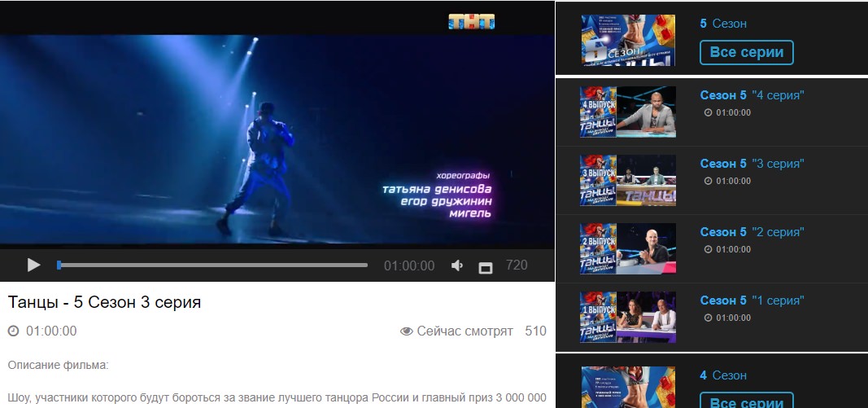Viewport: 868px width, 408px height.
Task: Toggle fullscreen mode on the player
Action: 486,268
